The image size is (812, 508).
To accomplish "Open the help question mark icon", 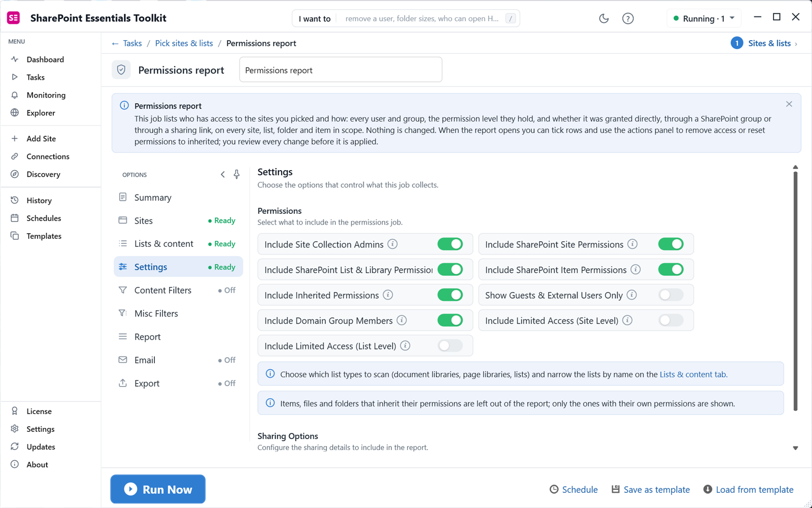I will click(628, 19).
